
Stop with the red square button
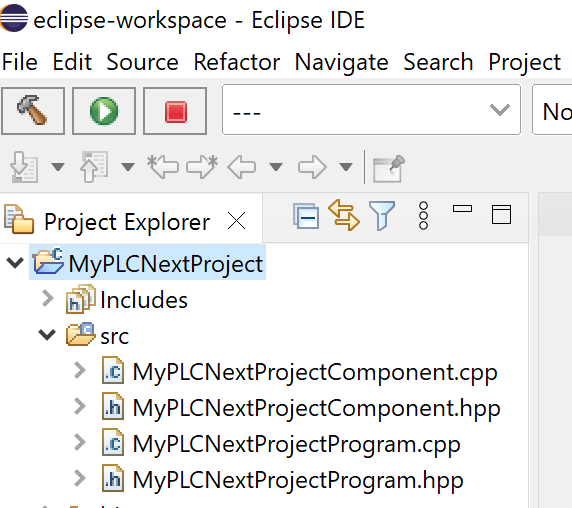click(x=175, y=111)
